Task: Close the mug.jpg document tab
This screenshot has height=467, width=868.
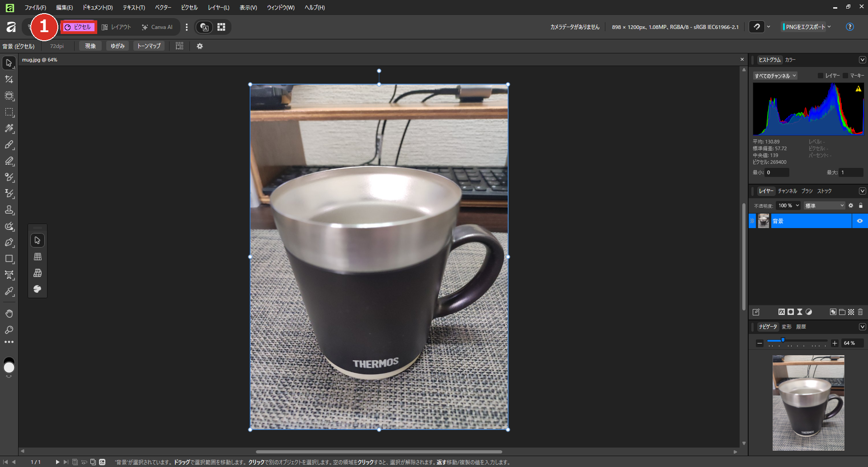Action: click(x=742, y=59)
